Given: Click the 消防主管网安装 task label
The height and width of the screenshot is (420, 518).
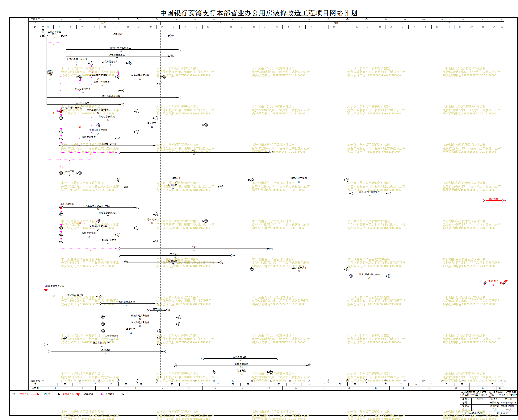Looking at the screenshot, I should tap(101, 82).
